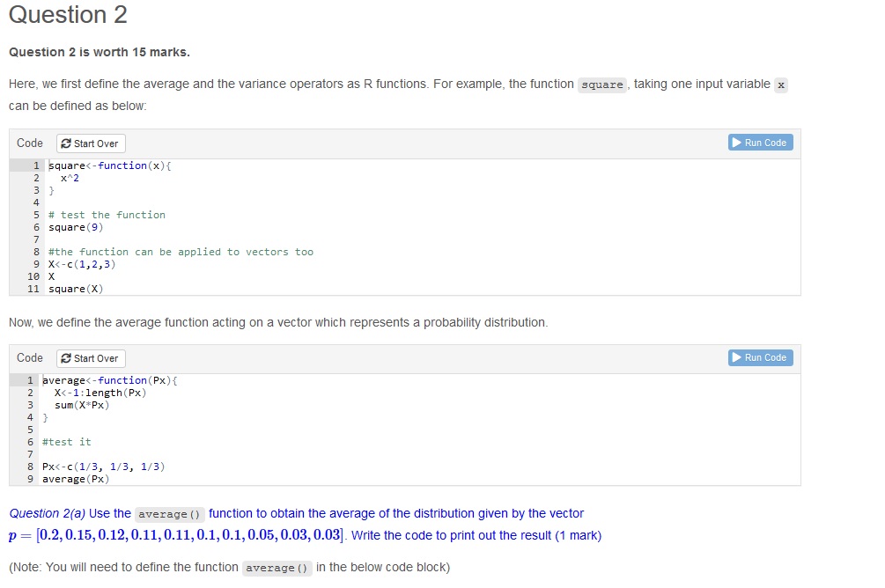This screenshot has width=885, height=588.
Task: Click the 'Code' label of the second code block
Action: [30, 357]
